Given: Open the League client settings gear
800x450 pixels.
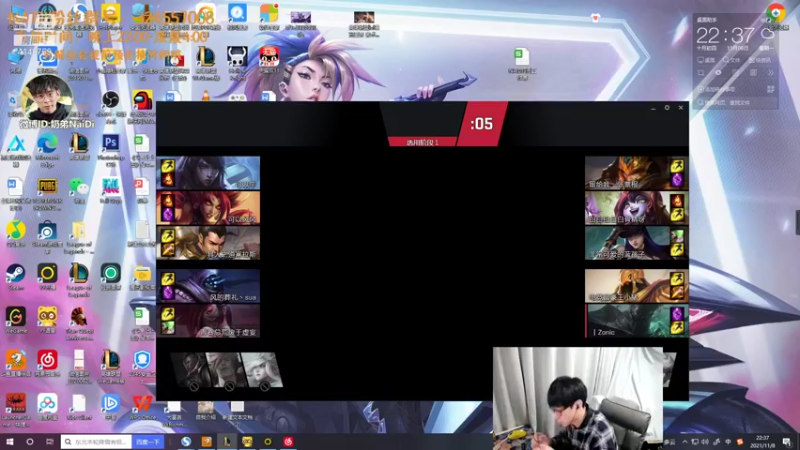Looking at the screenshot, I should click(667, 108).
